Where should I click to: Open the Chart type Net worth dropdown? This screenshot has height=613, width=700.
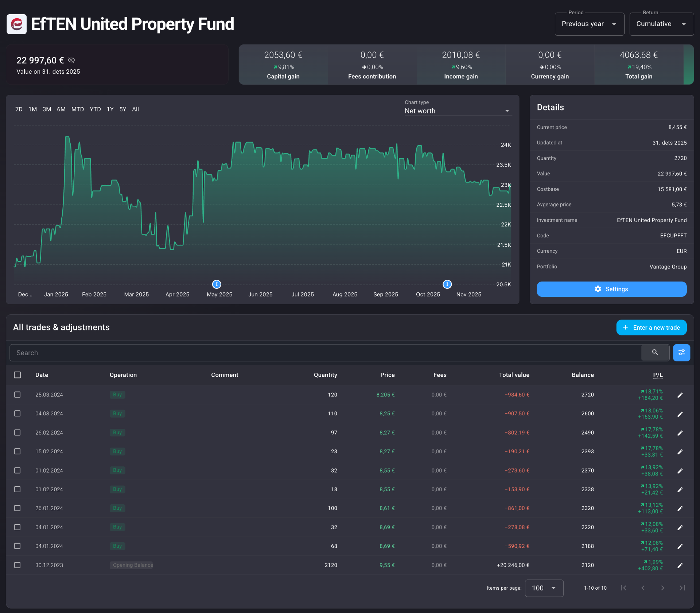(x=458, y=111)
